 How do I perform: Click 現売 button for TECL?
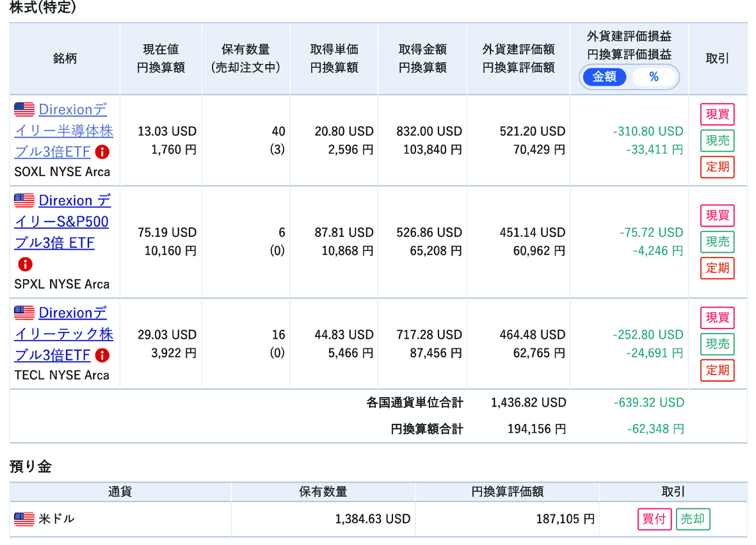[718, 345]
